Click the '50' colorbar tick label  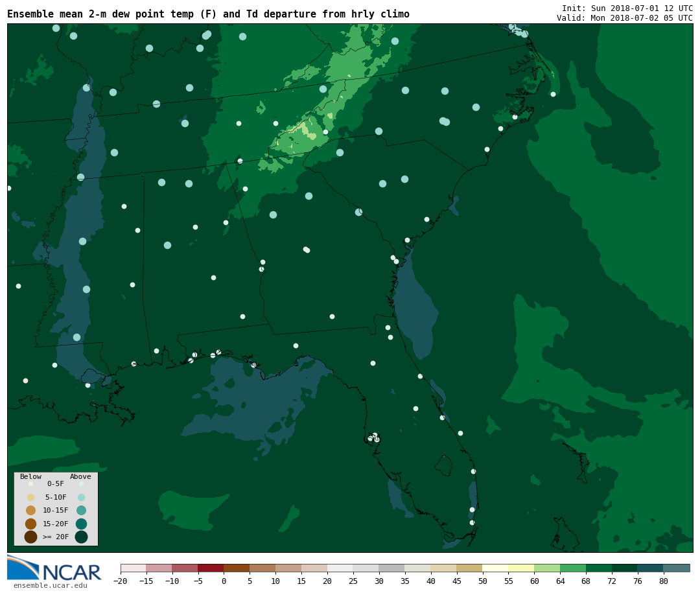click(x=483, y=581)
